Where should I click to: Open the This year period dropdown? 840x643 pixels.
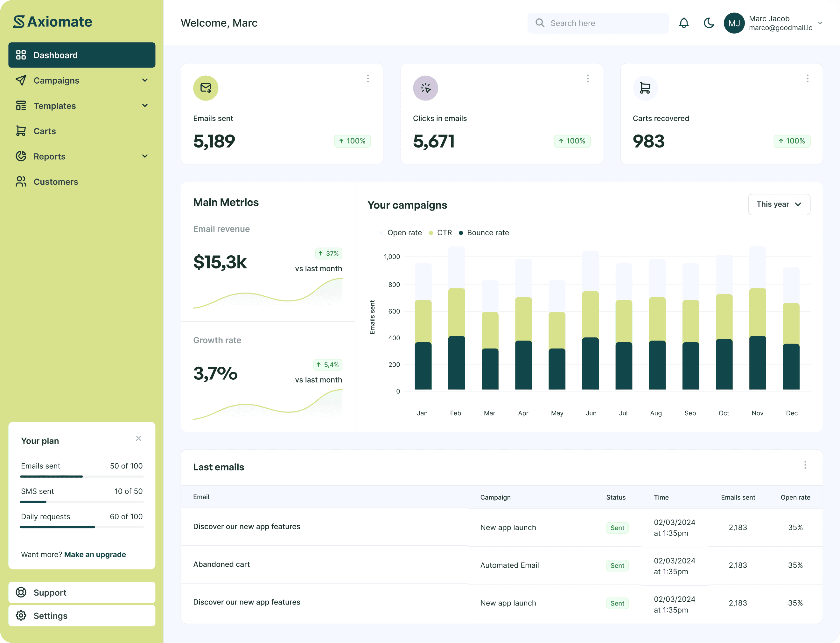[x=779, y=204]
